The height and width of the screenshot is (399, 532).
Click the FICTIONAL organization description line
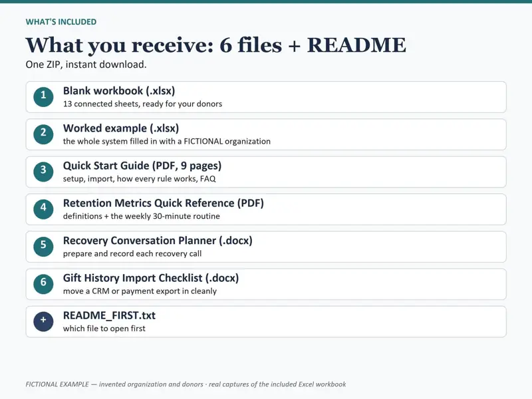click(x=167, y=141)
